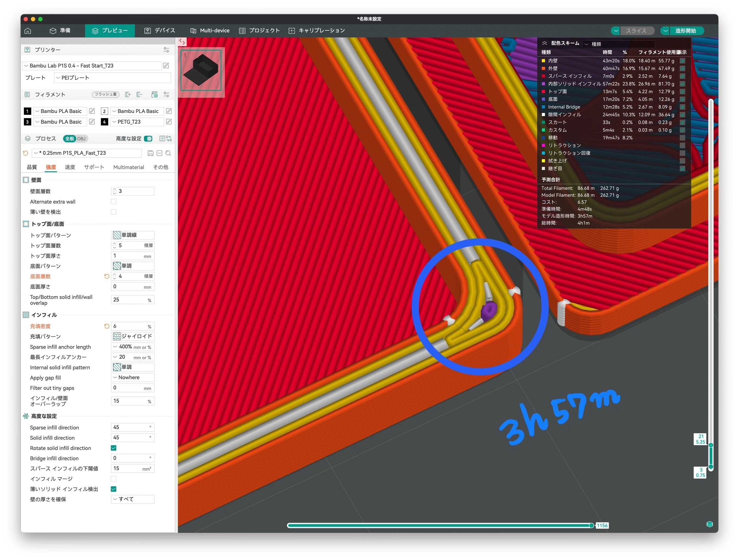Enable Alternate extra wall checkbox

pyautogui.click(x=114, y=202)
